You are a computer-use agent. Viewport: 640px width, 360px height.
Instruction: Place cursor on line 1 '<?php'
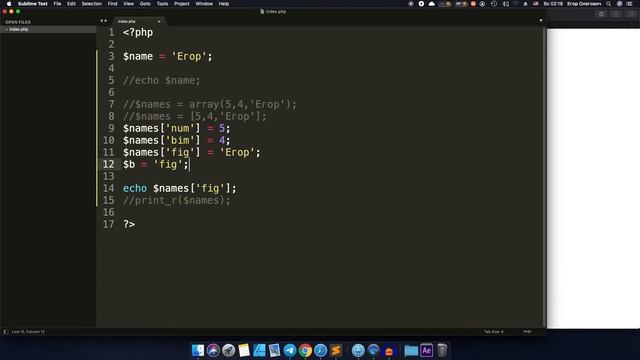tap(138, 32)
